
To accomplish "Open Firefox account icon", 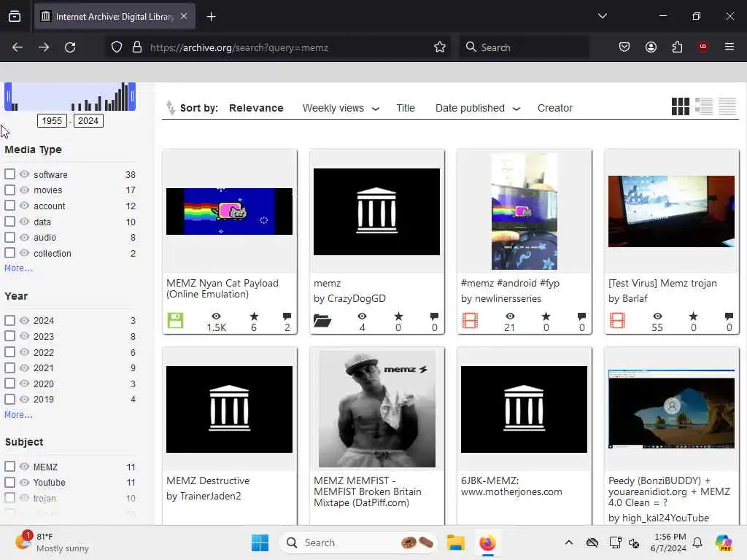I will point(651,47).
